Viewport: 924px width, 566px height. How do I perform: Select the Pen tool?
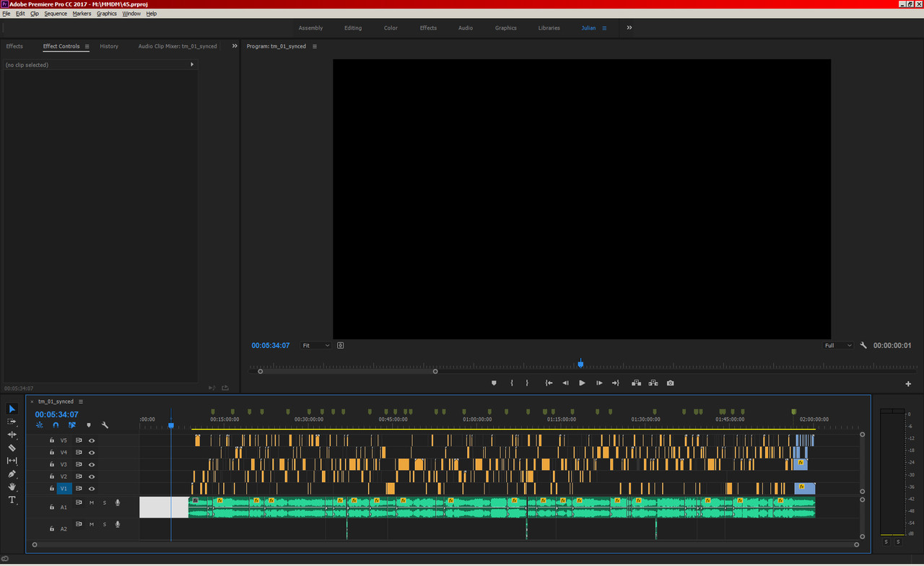12,474
